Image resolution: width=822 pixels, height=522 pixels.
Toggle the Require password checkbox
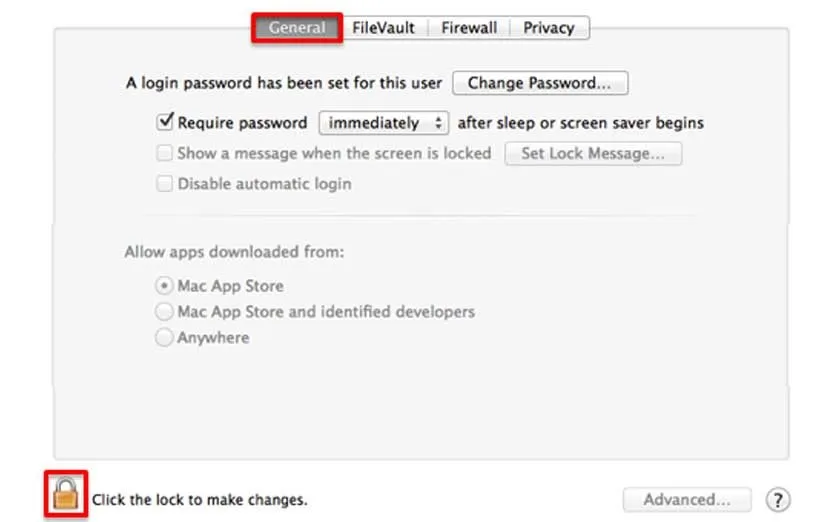166,123
